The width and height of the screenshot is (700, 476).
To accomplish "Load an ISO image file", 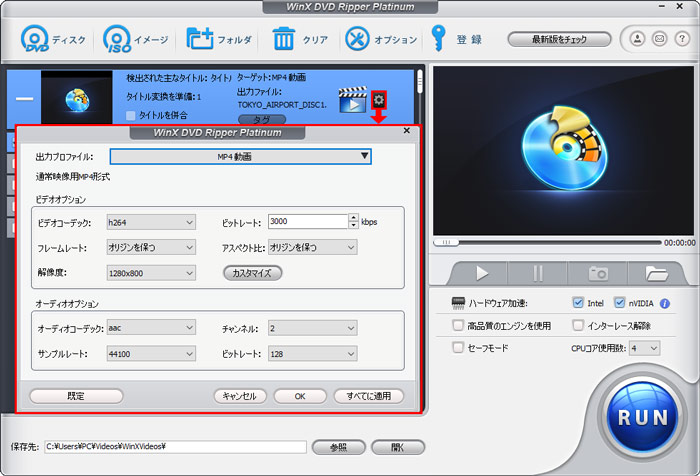I will 117,39.
